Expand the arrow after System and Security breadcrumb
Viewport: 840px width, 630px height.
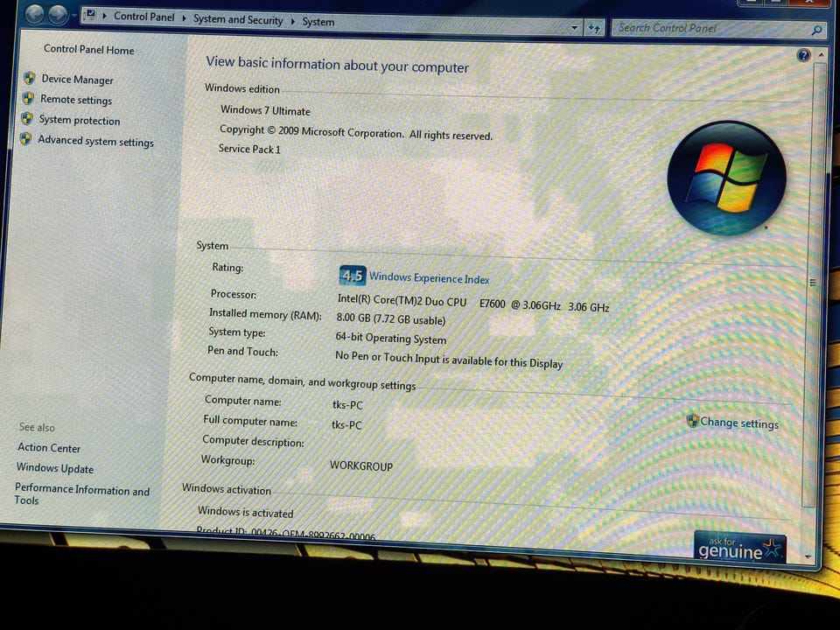point(293,21)
